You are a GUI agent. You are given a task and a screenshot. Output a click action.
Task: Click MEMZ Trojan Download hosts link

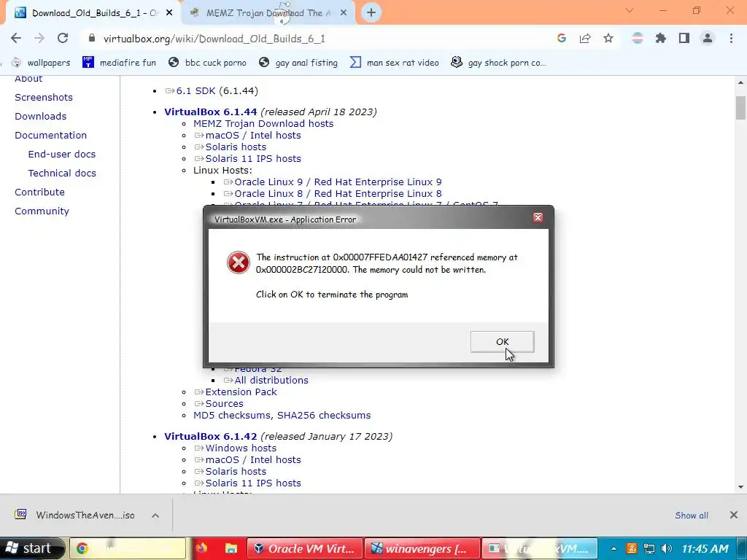263,124
